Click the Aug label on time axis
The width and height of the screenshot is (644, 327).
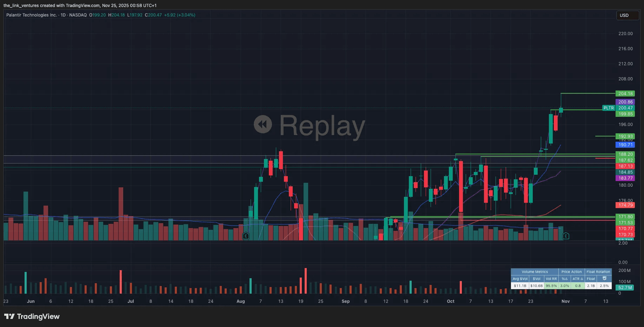(x=241, y=301)
